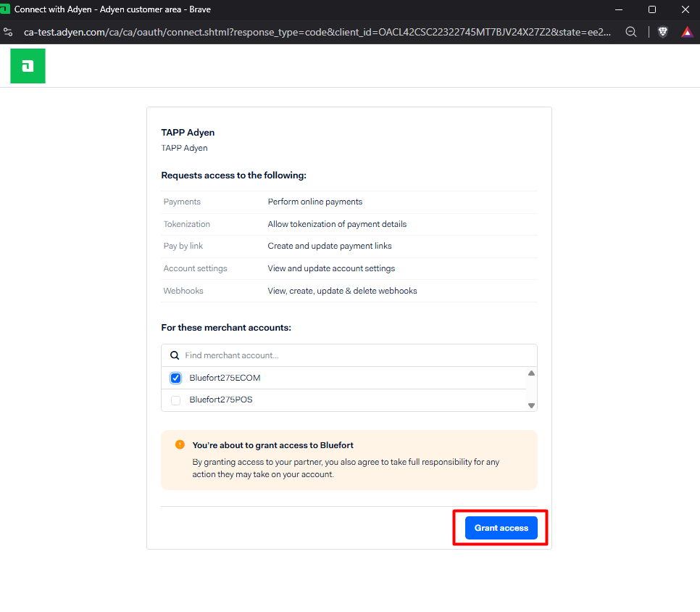Click the green Adyen logo
700x612 pixels.
[x=28, y=66]
